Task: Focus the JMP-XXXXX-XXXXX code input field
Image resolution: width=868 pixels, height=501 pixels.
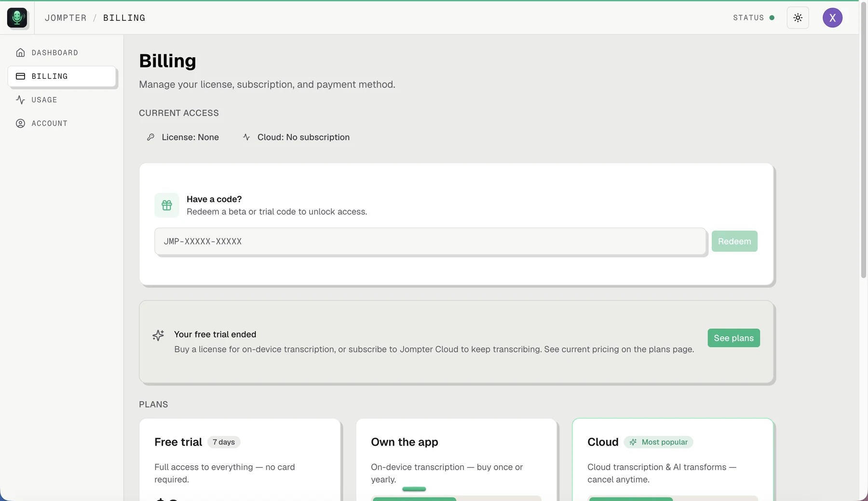Action: [430, 241]
